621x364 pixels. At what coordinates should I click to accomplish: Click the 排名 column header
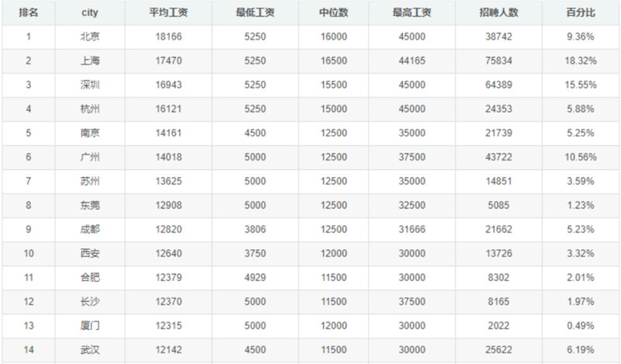click(29, 13)
